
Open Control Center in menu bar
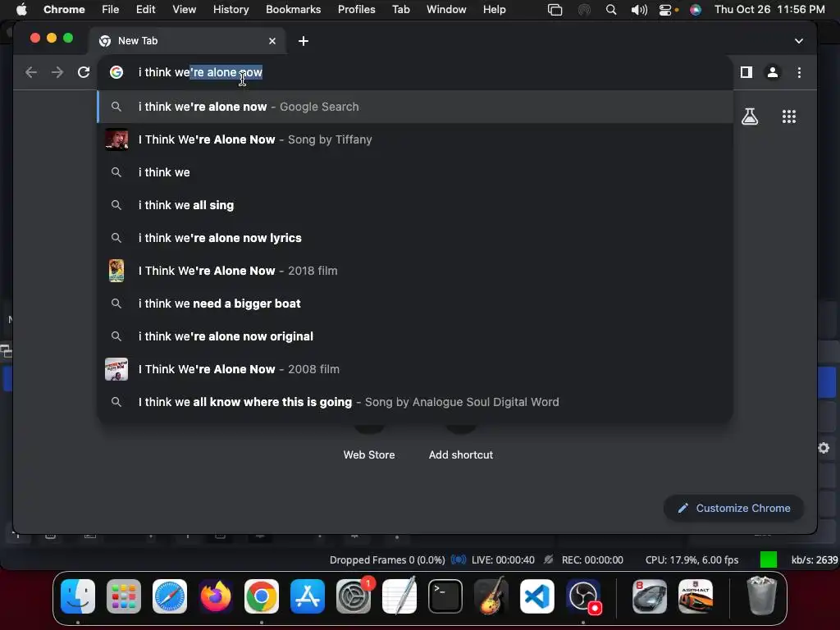coord(665,10)
